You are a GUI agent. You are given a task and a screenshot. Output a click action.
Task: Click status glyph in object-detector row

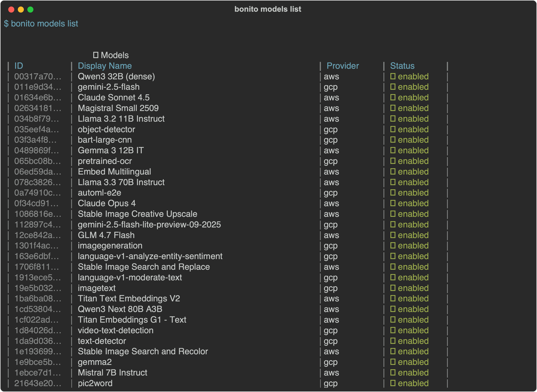[393, 129]
